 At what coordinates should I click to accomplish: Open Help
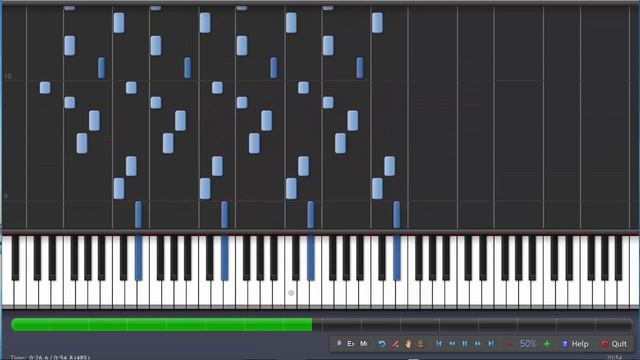(x=575, y=344)
